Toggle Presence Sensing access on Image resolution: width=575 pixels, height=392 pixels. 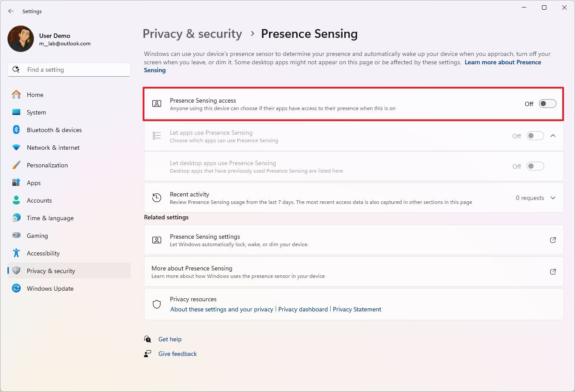point(547,104)
